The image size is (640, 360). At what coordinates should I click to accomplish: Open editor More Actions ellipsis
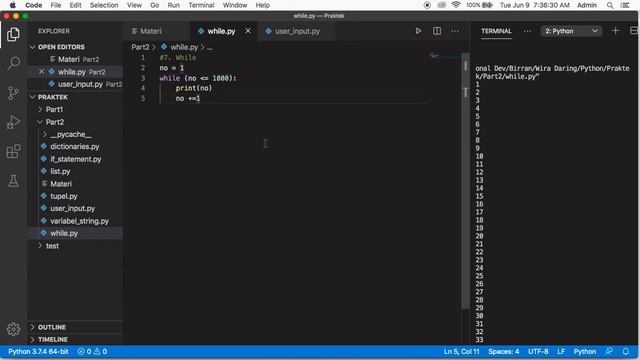(455, 31)
